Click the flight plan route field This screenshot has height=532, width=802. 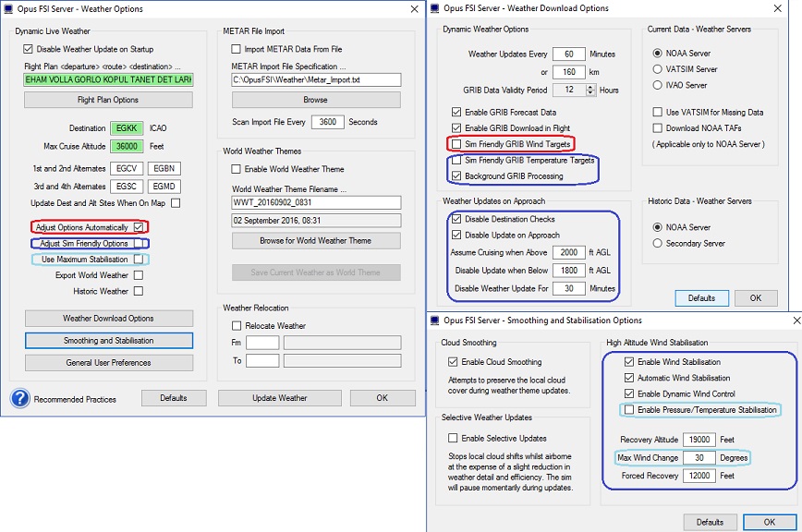108,79
